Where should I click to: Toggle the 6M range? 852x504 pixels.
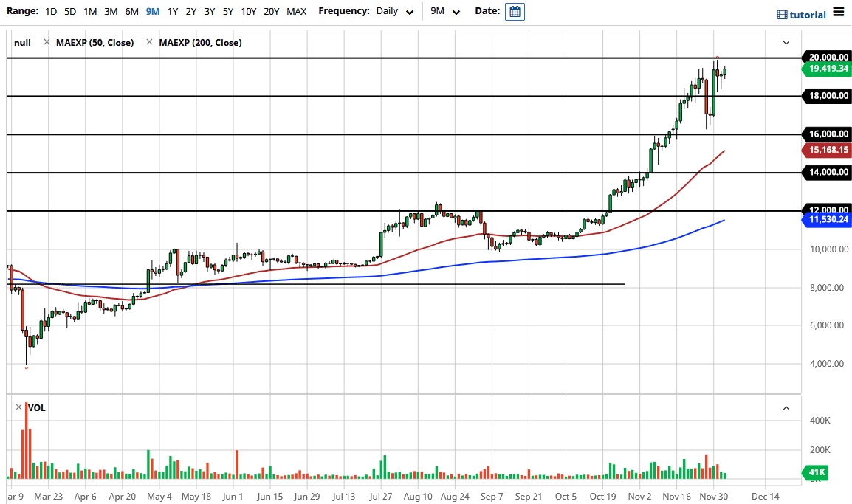131,11
